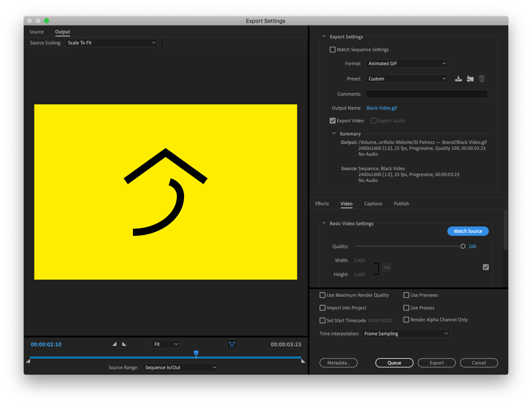Enable Match Sequence Settings checkbox
532x406 pixels.
(x=333, y=50)
